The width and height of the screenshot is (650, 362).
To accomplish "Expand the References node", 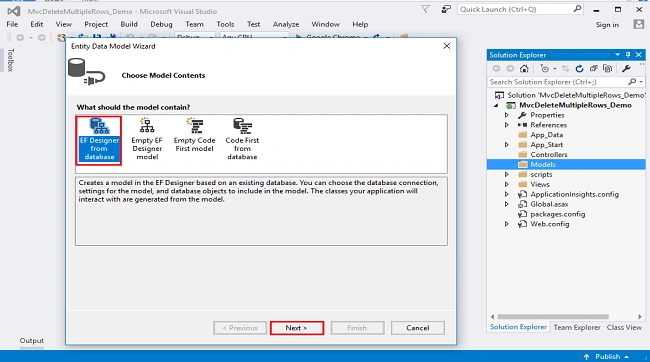I will tap(507, 125).
